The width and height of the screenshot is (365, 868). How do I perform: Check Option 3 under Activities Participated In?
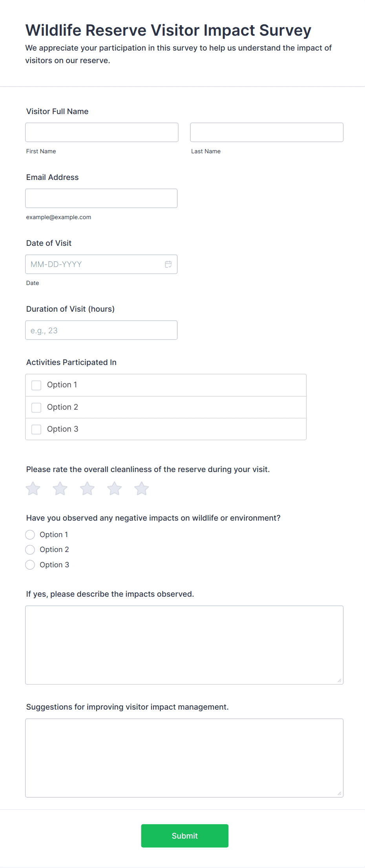[36, 429]
